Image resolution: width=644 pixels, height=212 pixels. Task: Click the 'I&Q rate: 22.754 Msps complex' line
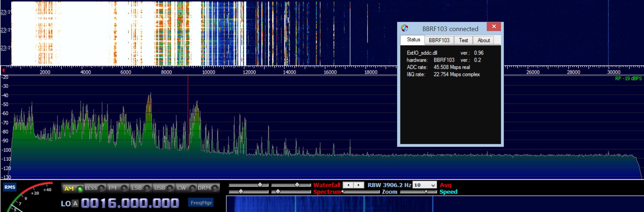(443, 74)
